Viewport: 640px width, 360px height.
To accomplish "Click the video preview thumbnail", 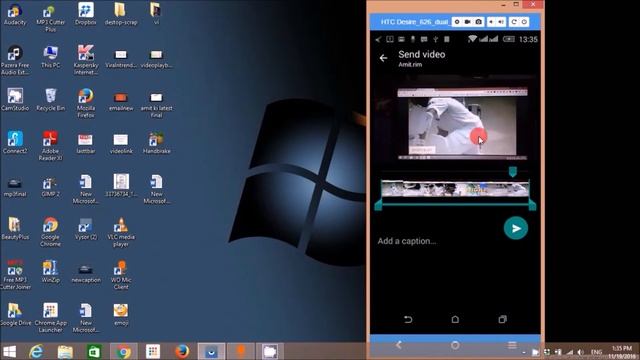I will coord(462,124).
